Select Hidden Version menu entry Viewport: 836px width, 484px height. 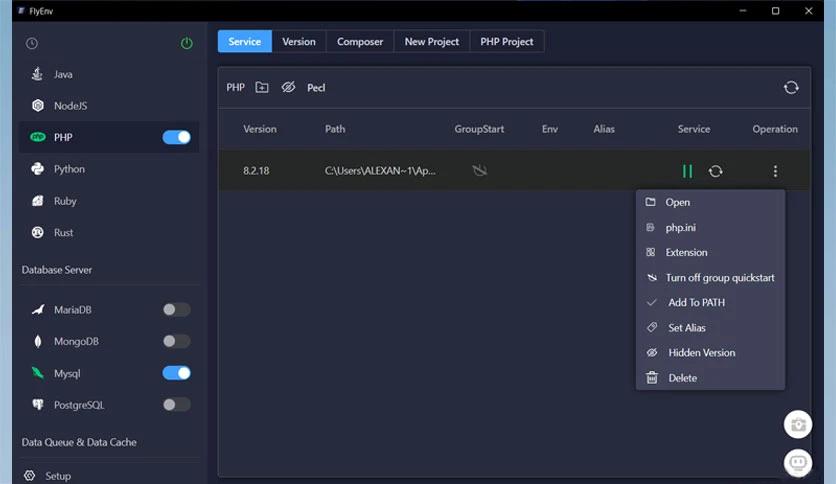tap(710, 352)
